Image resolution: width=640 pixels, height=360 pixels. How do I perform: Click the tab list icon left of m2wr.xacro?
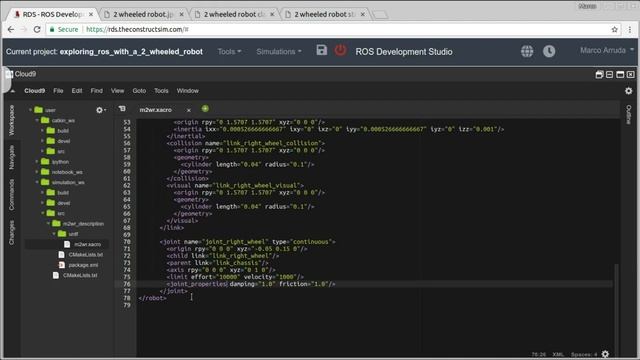122,109
